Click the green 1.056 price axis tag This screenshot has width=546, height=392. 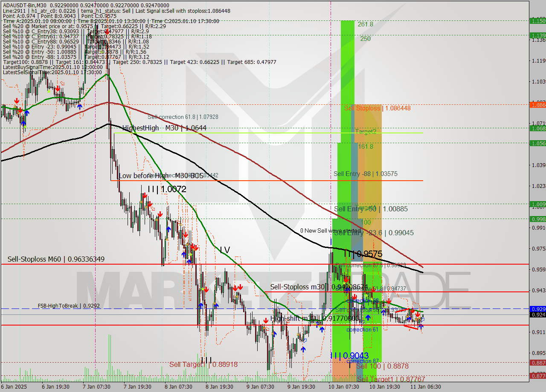537,143
